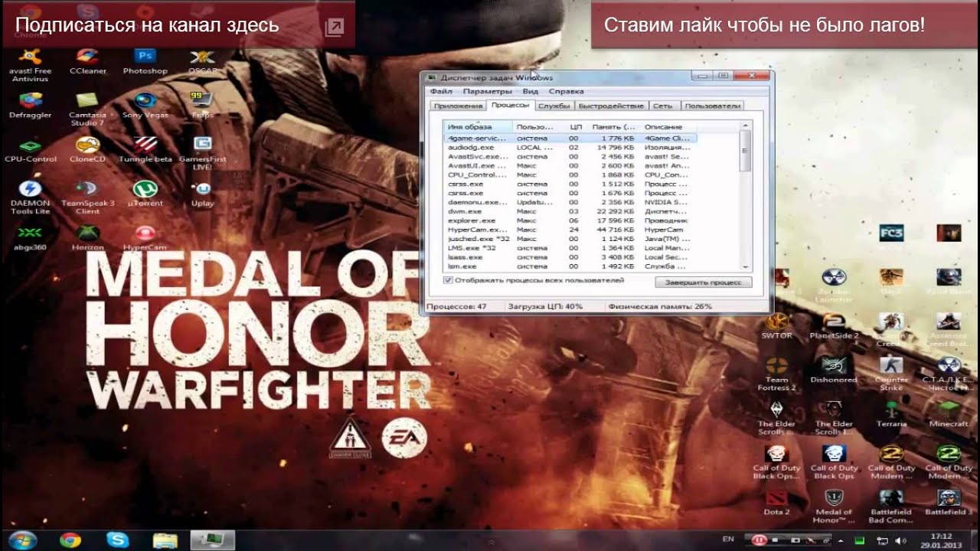Select the GamersFirst LIVE! icon
The width and height of the screenshot is (980, 551).
click(x=202, y=154)
